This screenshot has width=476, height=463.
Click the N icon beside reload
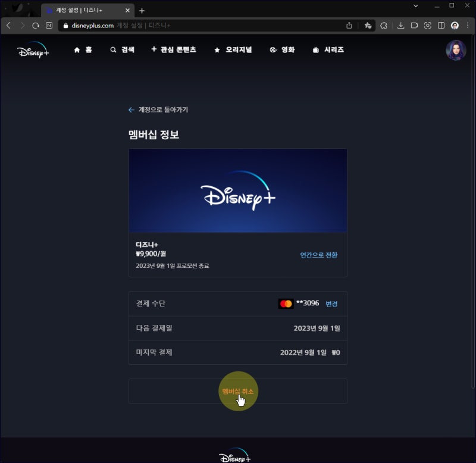(49, 26)
